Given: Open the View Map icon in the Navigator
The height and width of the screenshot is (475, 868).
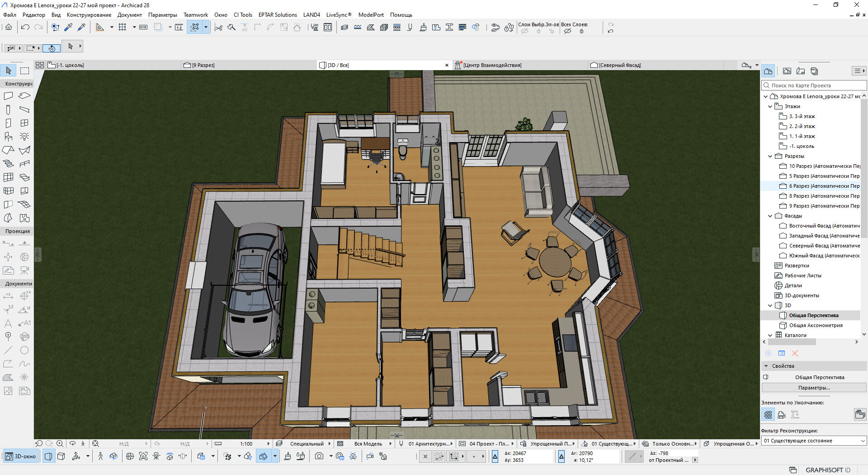Looking at the screenshot, I should point(787,71).
